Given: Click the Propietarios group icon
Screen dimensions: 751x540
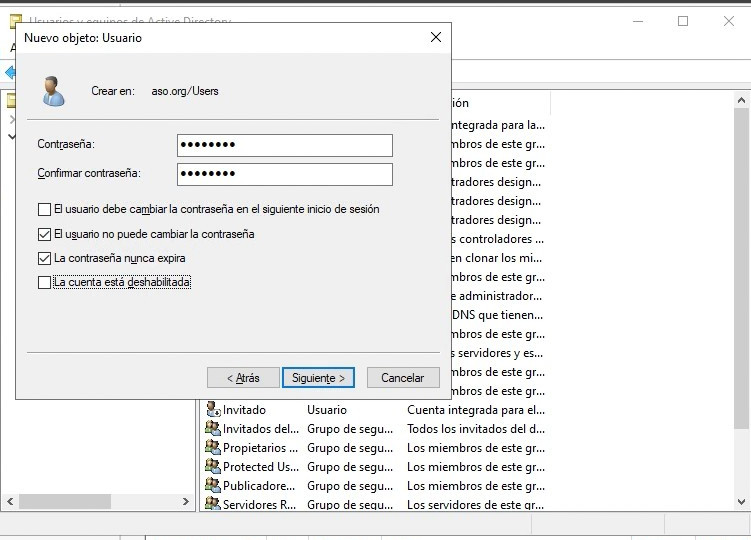Looking at the screenshot, I should 212,447.
